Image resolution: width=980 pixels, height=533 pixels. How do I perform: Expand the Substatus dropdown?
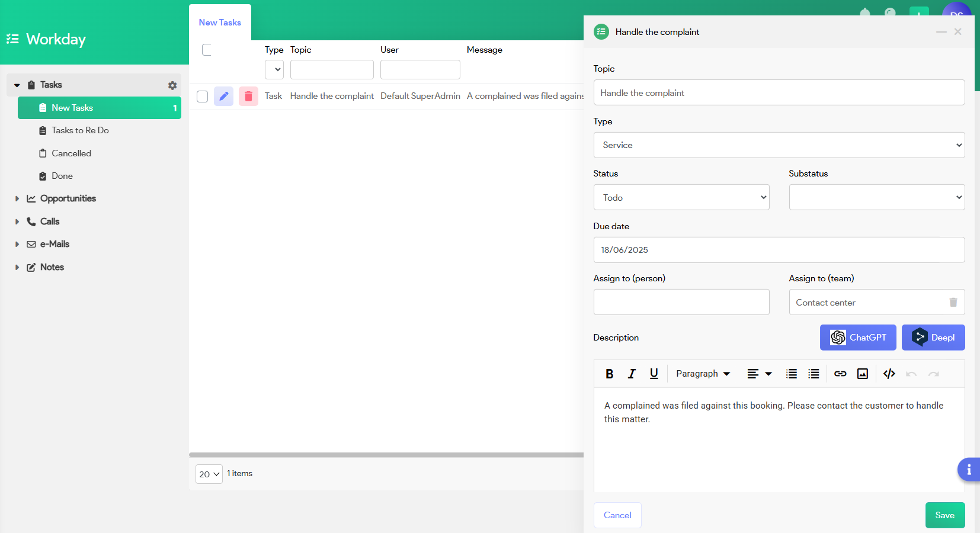tap(876, 197)
